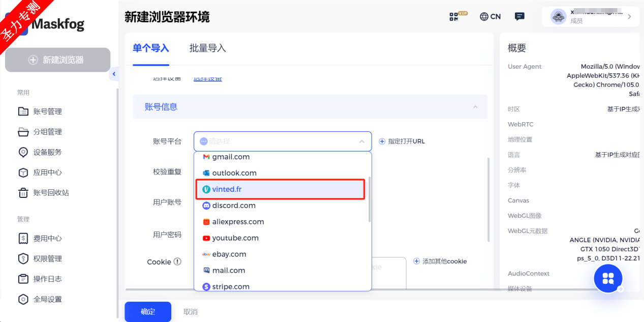Image resolution: width=644 pixels, height=322 pixels.
Task: Choose gmail.com from the platform list
Action: (x=283, y=157)
